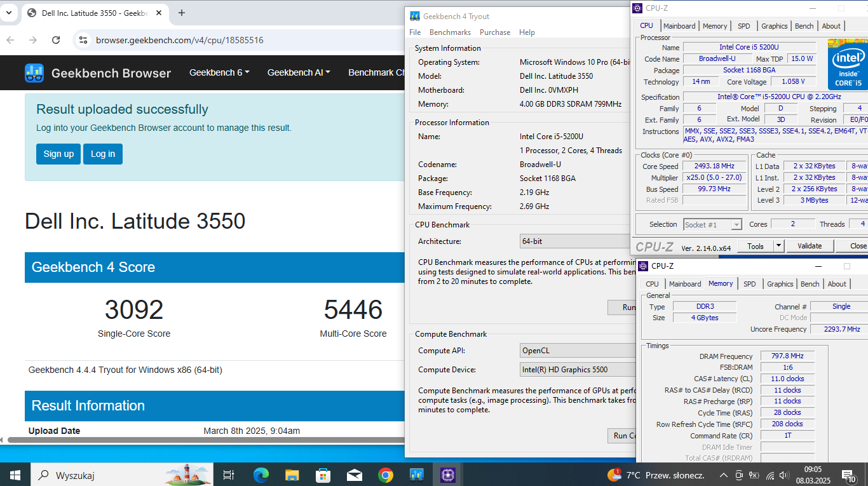The image size is (868, 486).
Task: Click the Geekbench 4 Tryout title icon
Action: pos(414,16)
